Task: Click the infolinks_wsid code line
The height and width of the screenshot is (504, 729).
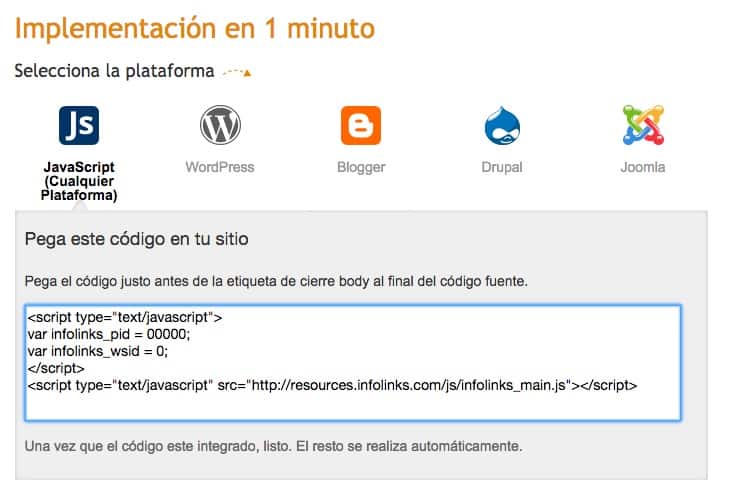Action: click(x=98, y=351)
